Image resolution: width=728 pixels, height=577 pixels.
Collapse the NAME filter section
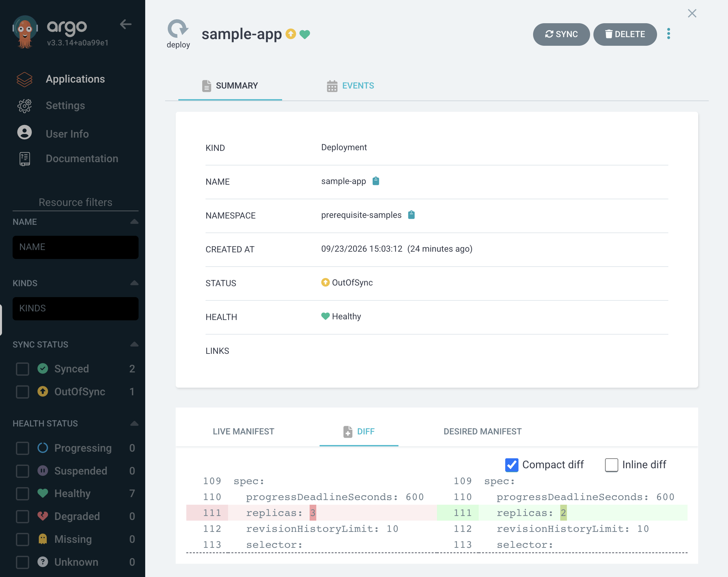134,222
